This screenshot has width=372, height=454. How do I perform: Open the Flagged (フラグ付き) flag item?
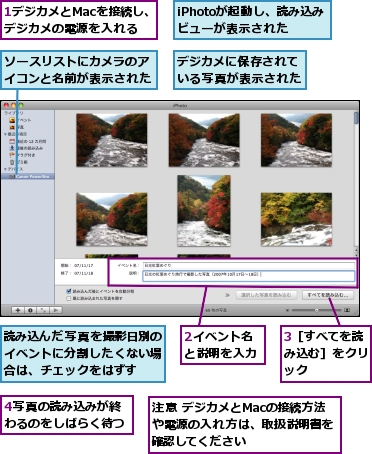[x=22, y=155]
